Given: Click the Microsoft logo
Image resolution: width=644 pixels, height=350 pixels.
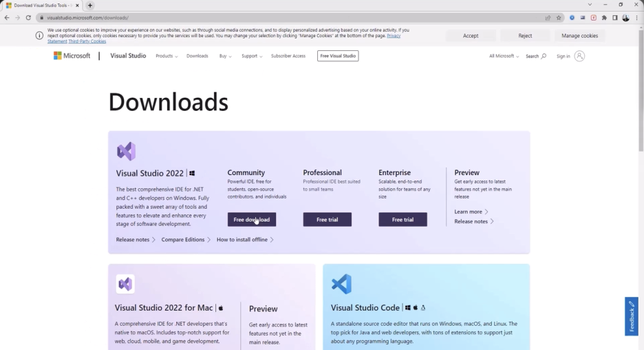Looking at the screenshot, I should 72,56.
